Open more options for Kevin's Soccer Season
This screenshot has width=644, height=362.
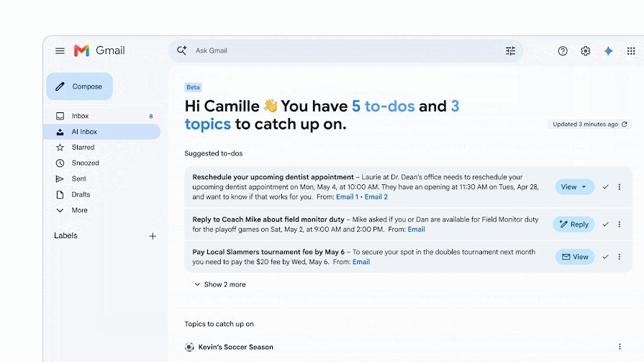tap(620, 347)
